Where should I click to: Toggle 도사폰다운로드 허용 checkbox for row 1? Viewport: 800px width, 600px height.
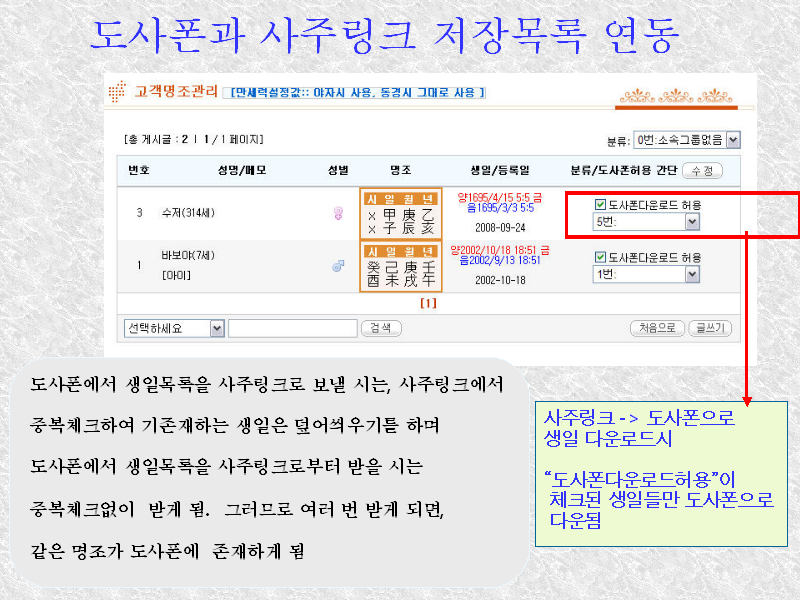pos(601,257)
